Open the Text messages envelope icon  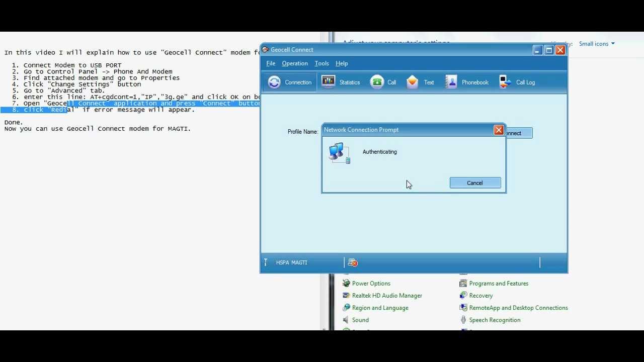coord(413,82)
